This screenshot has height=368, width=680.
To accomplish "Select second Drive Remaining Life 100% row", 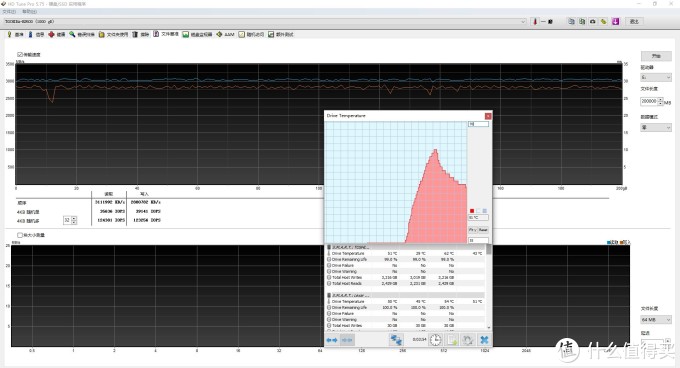I will [405, 307].
